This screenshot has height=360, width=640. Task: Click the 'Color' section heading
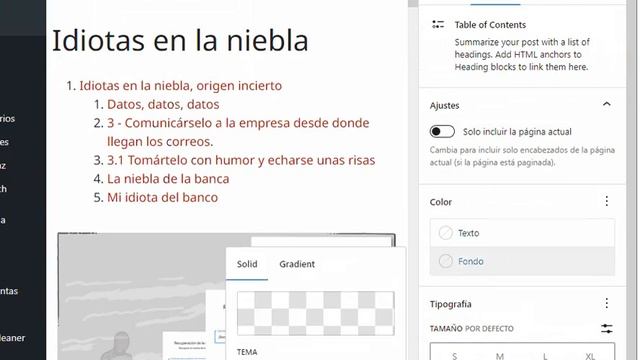[x=441, y=202]
